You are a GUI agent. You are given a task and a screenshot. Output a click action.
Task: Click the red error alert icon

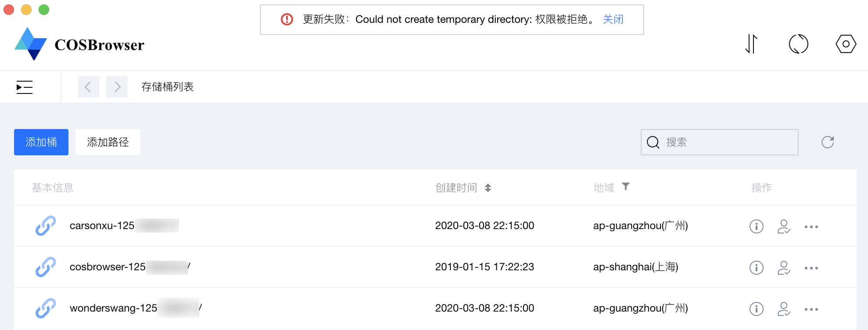(x=287, y=19)
